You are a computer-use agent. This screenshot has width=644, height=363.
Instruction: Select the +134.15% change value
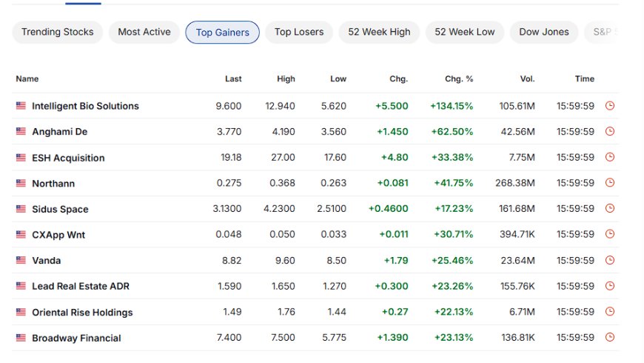point(452,106)
